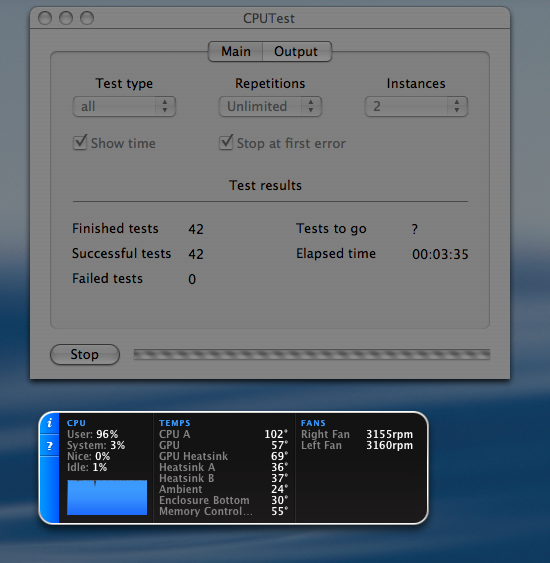The height and width of the screenshot is (563, 550).
Task: Click the Right Fan speed 3155rpm
Action: click(390, 434)
